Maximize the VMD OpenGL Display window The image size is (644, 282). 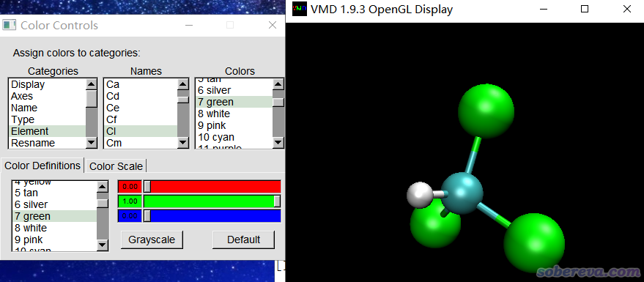585,9
